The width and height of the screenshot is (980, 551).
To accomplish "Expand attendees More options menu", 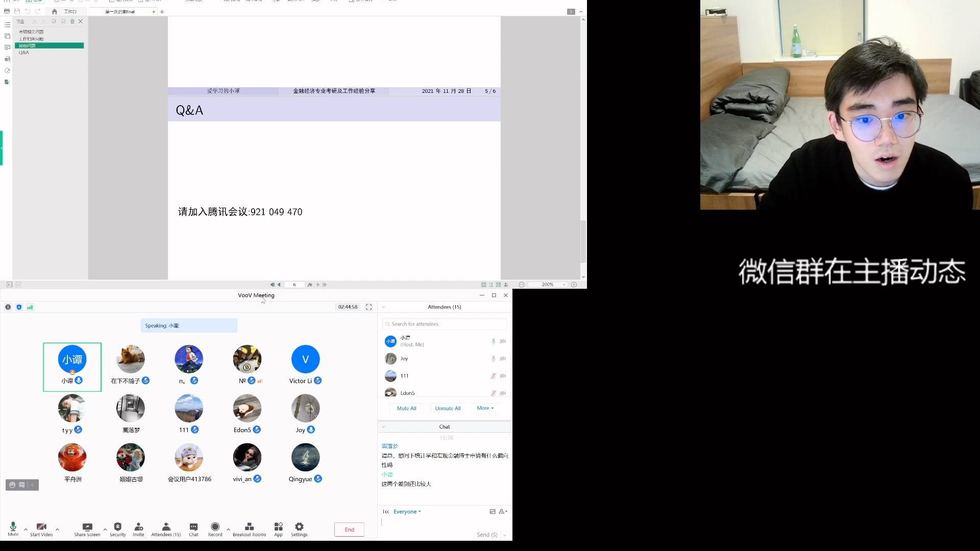I will (x=485, y=408).
